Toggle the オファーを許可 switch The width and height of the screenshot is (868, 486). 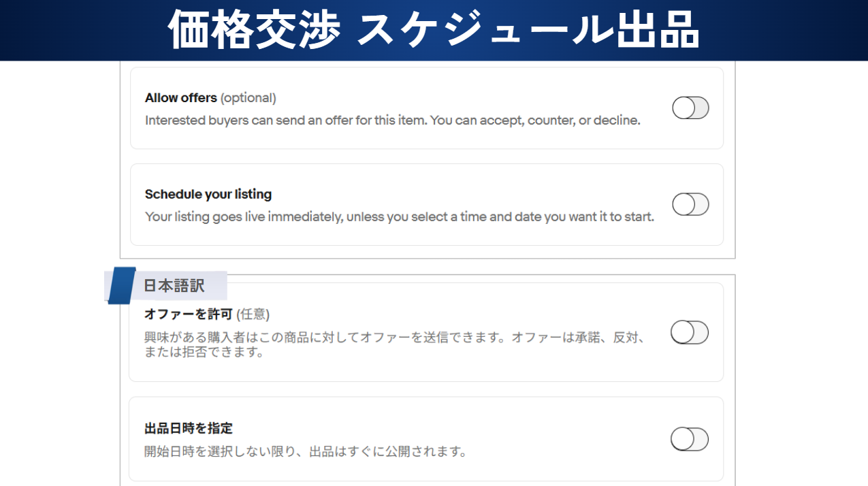click(x=689, y=333)
